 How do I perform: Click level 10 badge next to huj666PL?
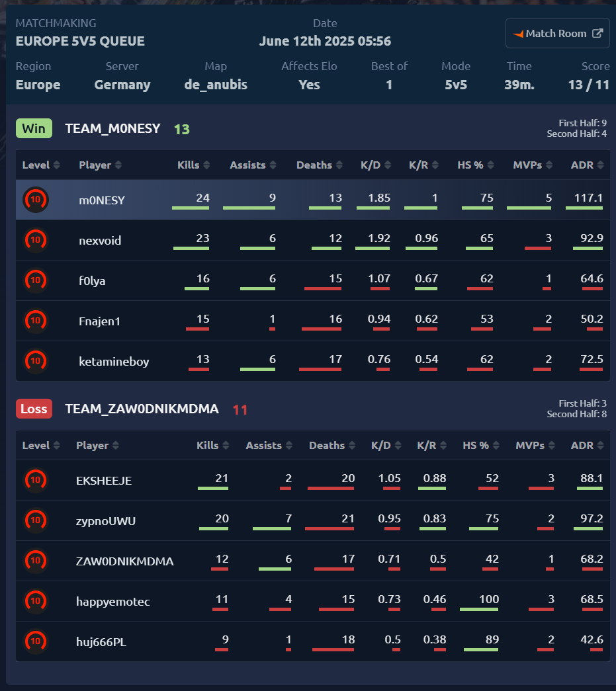pyautogui.click(x=35, y=641)
